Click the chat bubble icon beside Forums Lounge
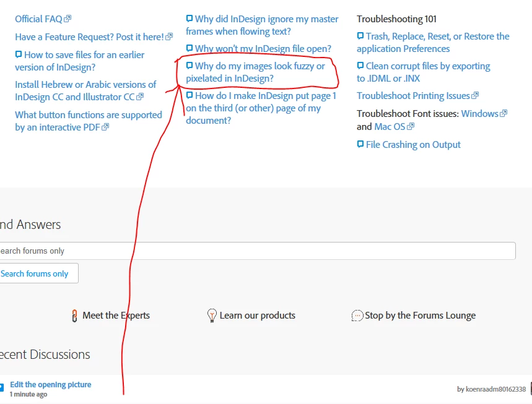 [x=357, y=316]
